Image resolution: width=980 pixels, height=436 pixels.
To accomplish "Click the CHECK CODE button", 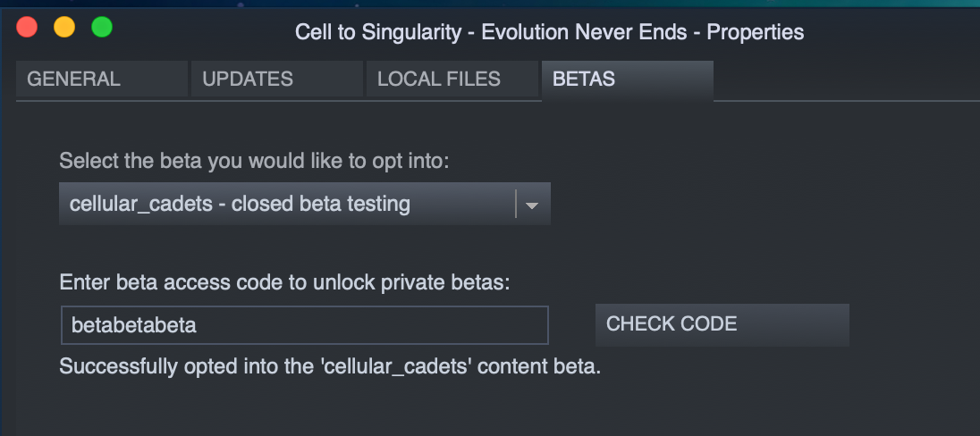I will [x=722, y=325].
